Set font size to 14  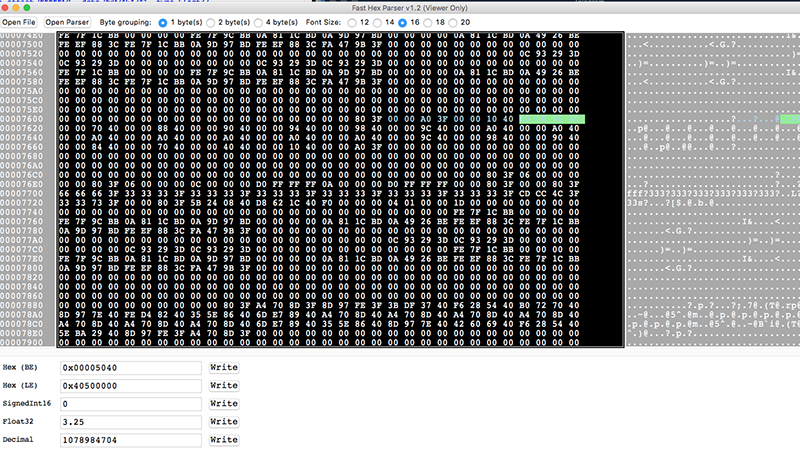377,23
